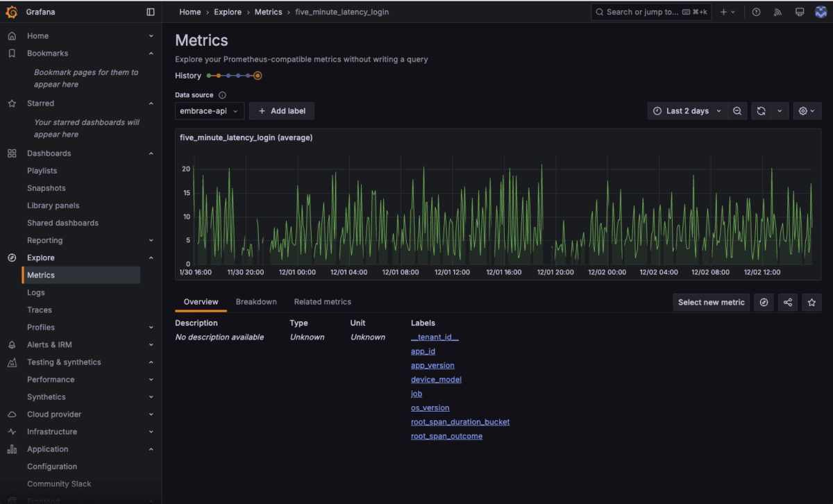
Task: Click the data source info icon
Action: [x=223, y=95]
